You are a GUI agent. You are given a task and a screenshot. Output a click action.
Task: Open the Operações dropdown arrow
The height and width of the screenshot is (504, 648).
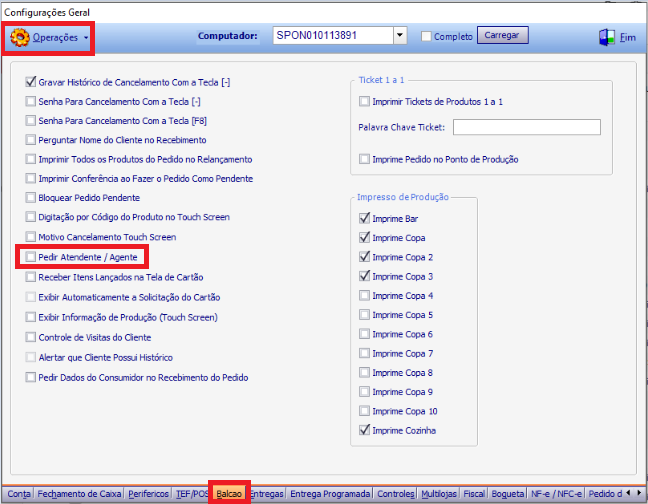tap(86, 38)
